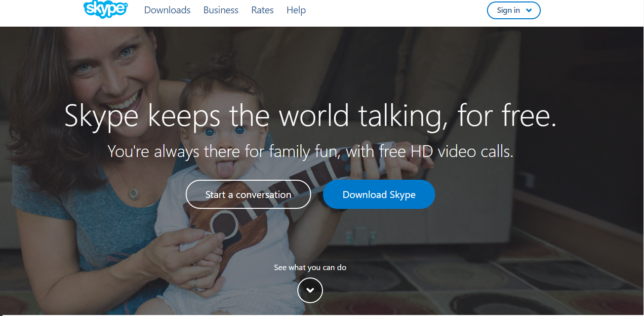Open the Rates page
644x316 pixels.
tap(262, 10)
